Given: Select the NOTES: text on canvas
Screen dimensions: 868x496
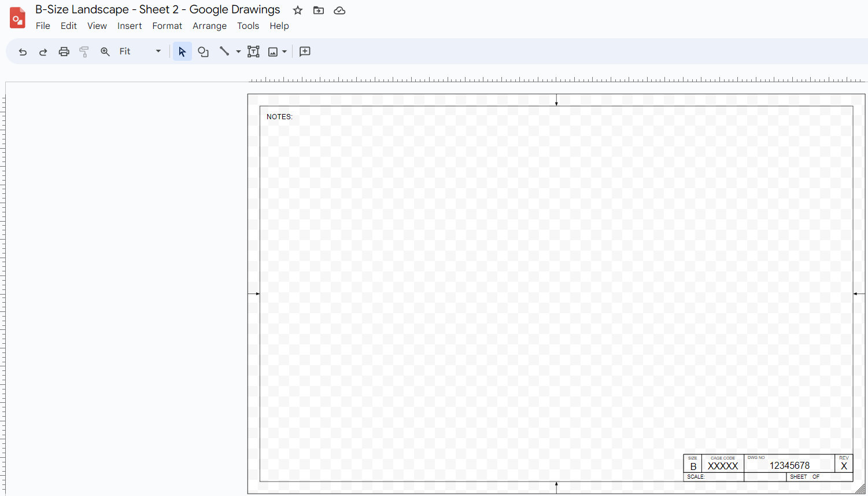Looking at the screenshot, I should tap(279, 117).
